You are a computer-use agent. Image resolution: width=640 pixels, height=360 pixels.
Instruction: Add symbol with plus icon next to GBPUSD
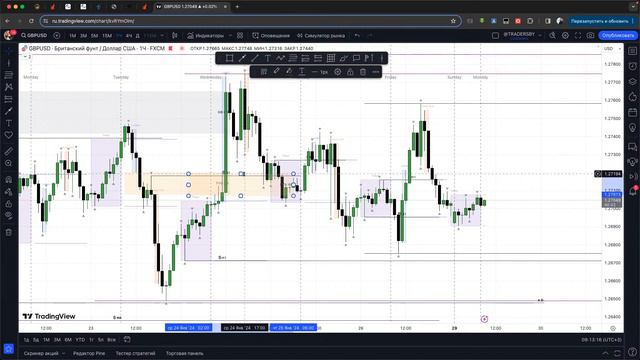(57, 36)
